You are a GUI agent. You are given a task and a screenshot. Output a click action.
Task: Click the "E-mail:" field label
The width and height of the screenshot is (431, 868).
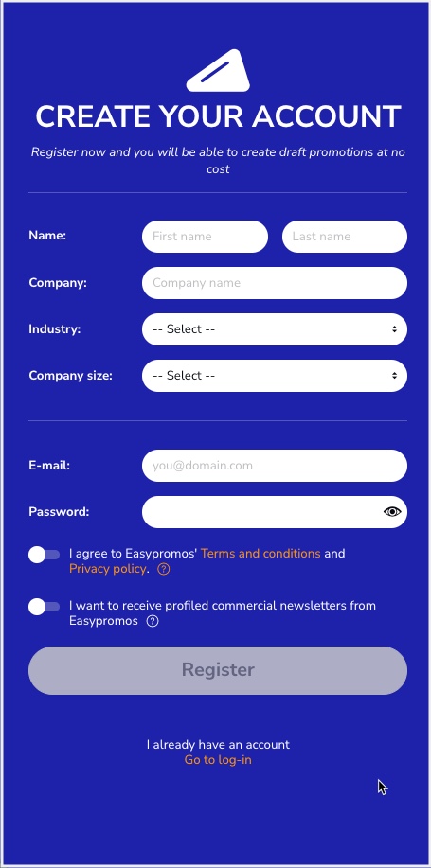click(49, 466)
